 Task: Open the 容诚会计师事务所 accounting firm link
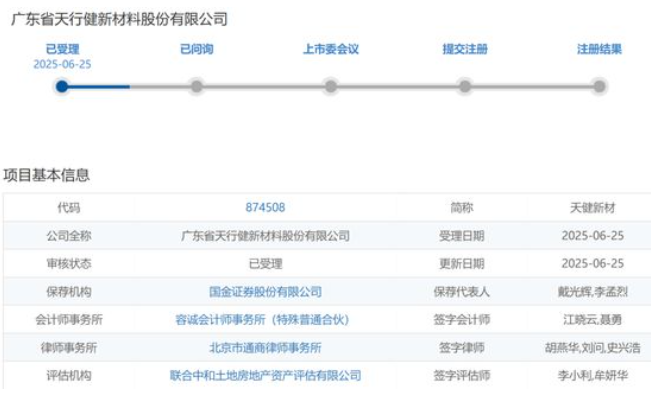[x=262, y=319]
